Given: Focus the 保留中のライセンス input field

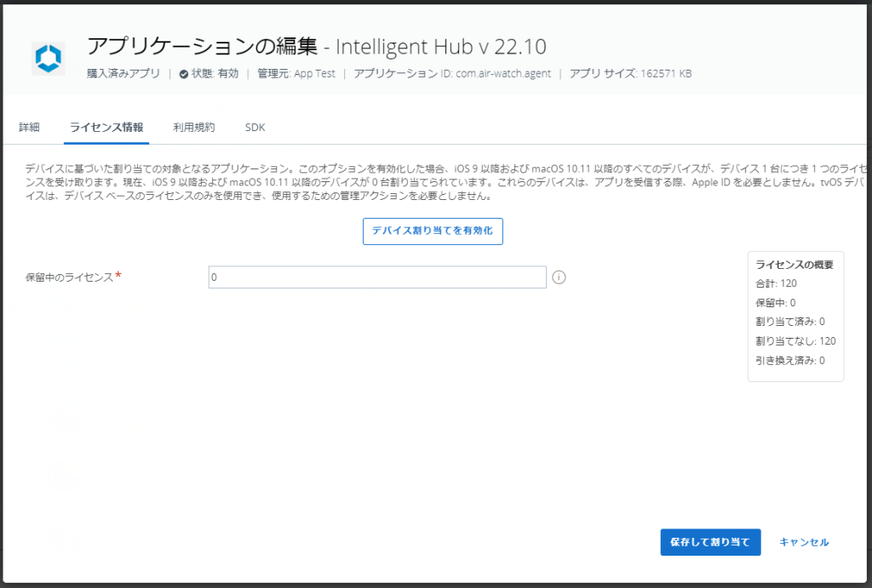Looking at the screenshot, I should (377, 277).
